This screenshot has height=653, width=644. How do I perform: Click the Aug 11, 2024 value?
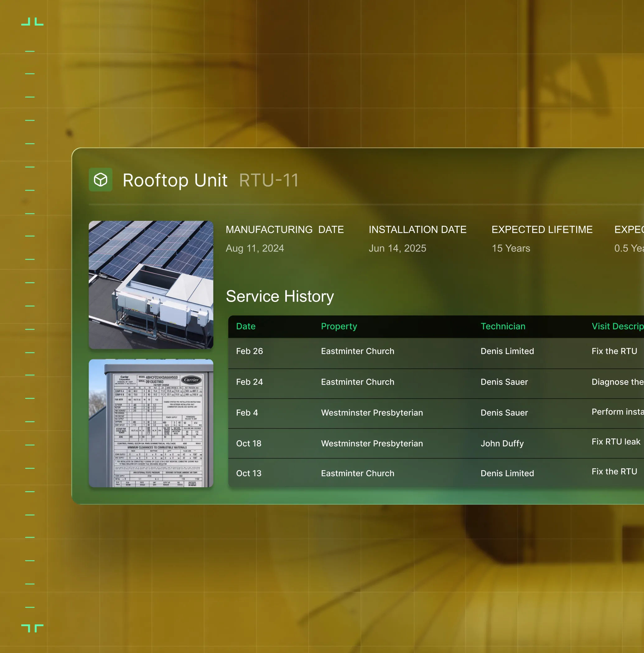click(255, 248)
